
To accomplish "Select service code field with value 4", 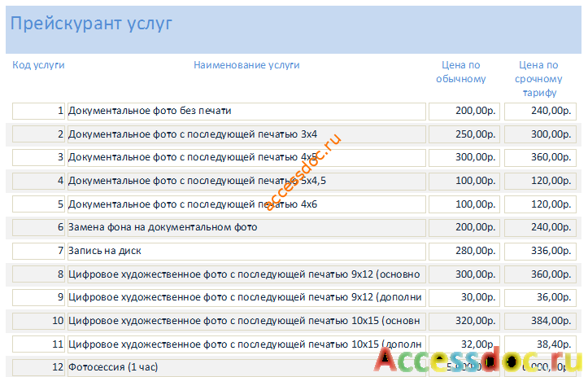I will [x=38, y=181].
